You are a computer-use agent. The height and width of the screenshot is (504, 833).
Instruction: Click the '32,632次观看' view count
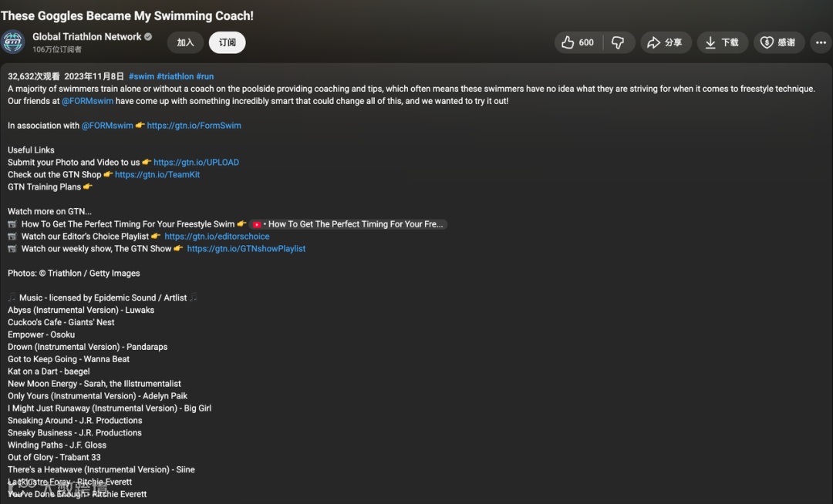pos(33,76)
